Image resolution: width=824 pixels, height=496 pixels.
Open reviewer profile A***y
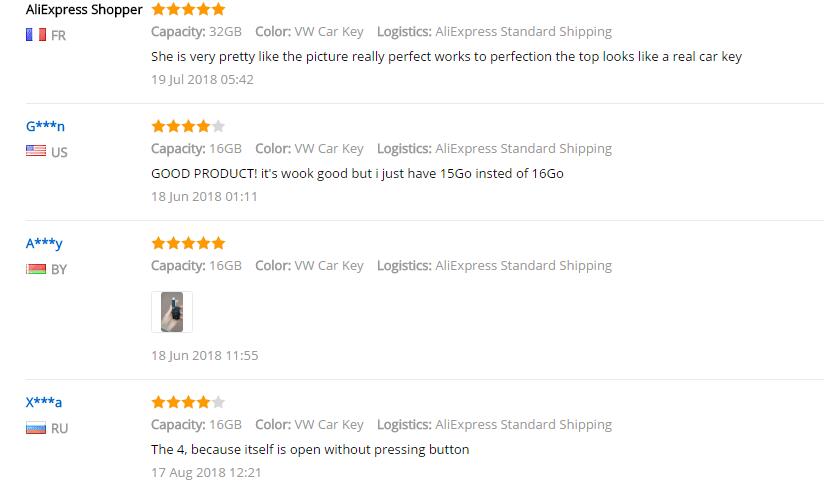[x=44, y=243]
